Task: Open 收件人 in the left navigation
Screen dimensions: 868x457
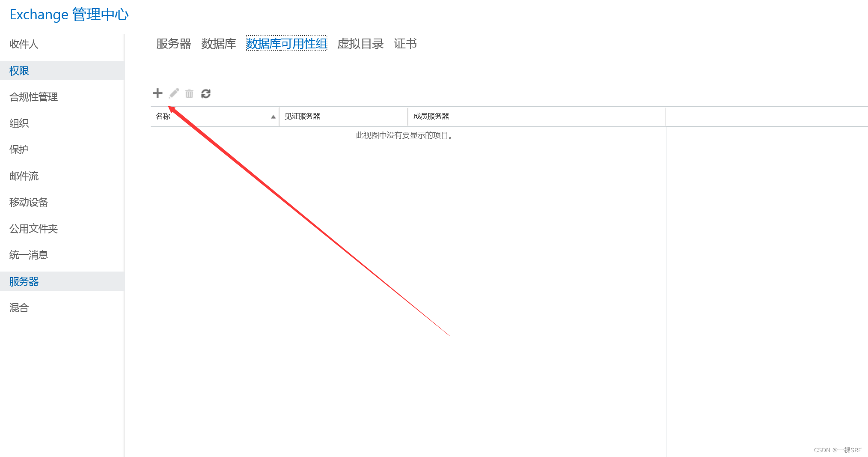Action: [x=24, y=44]
